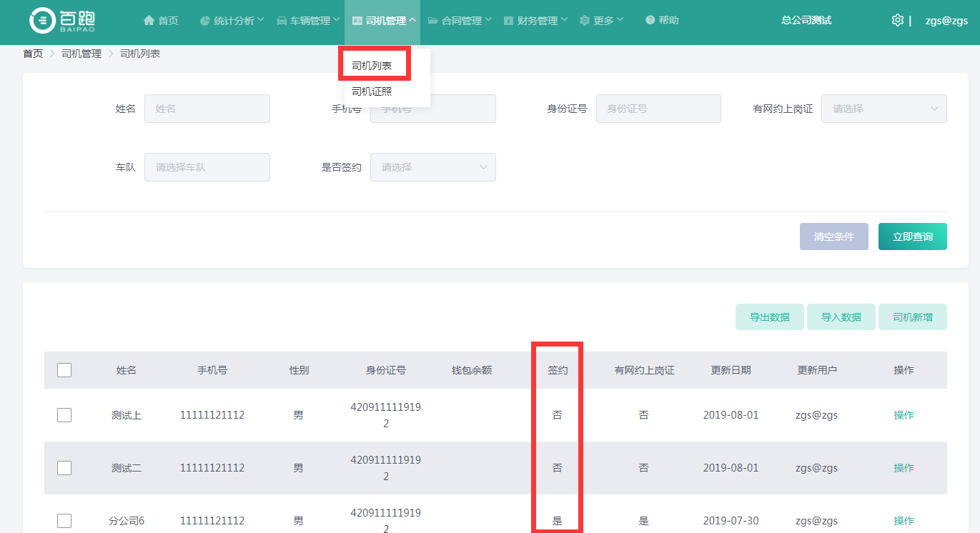Click the Baipao logo icon
This screenshot has width=980, height=533.
tap(42, 21)
